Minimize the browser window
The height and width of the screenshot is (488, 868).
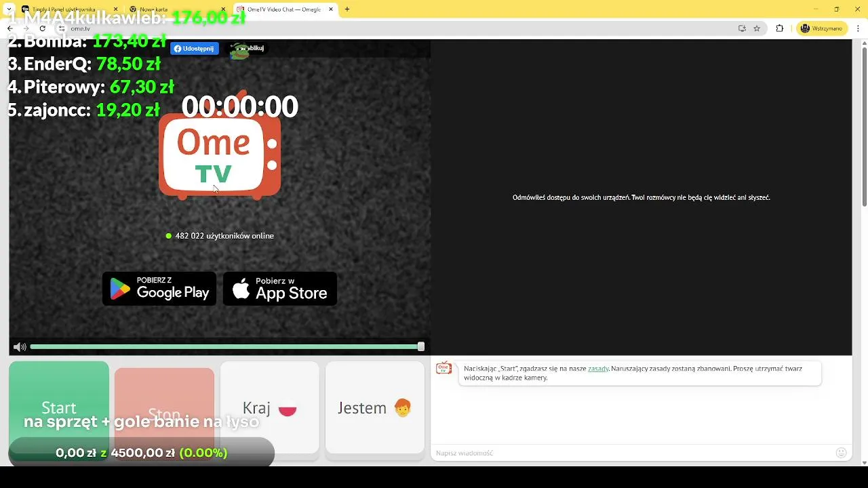(x=815, y=9)
